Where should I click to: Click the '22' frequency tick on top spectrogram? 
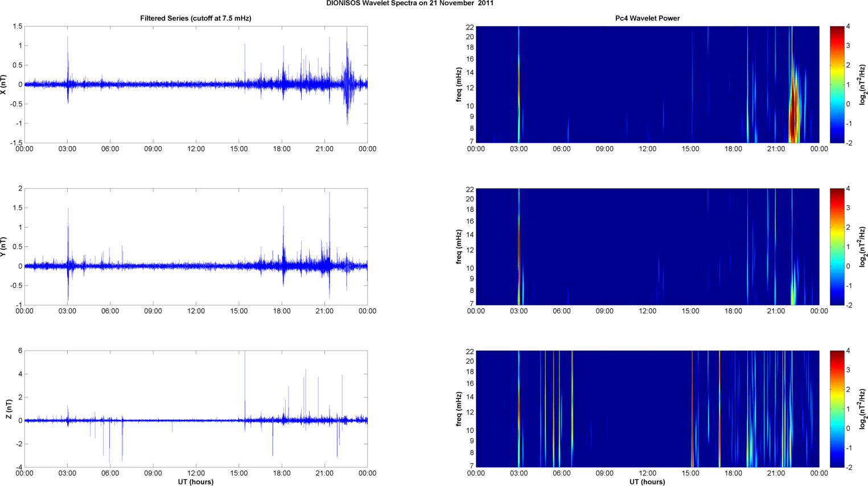coord(470,27)
